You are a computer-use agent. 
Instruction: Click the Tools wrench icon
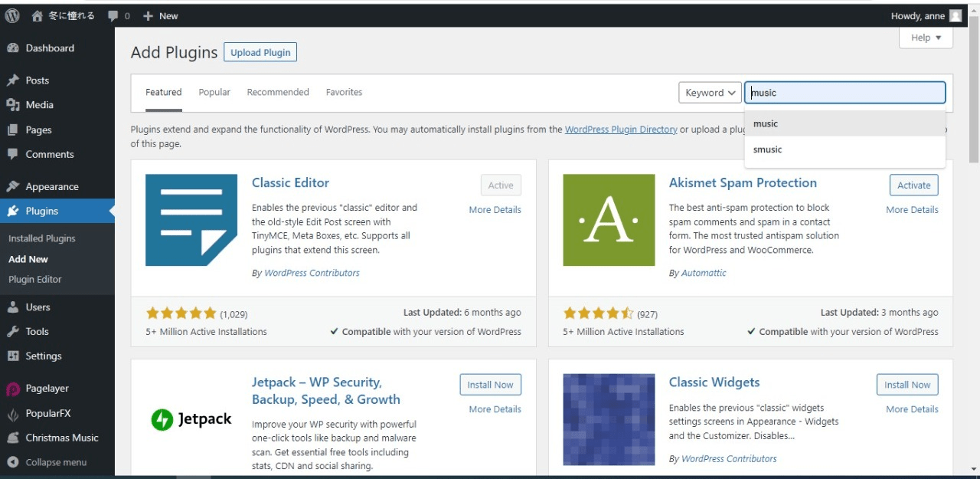(x=14, y=331)
